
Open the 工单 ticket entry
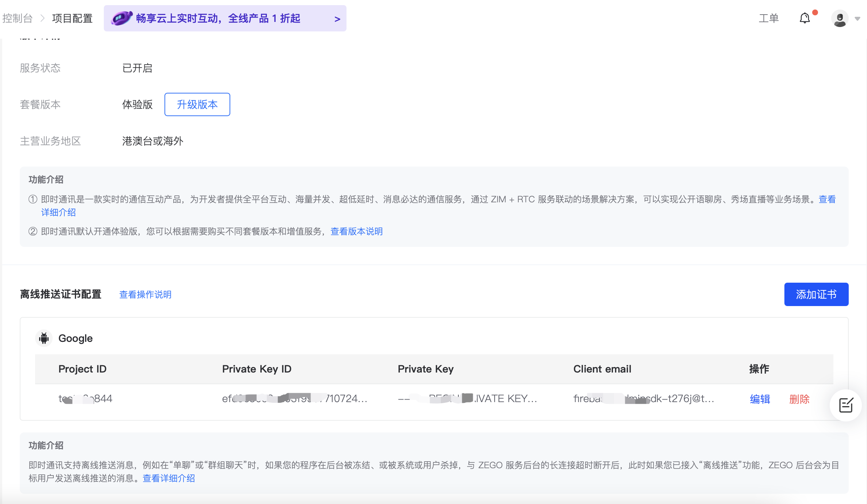coord(768,18)
